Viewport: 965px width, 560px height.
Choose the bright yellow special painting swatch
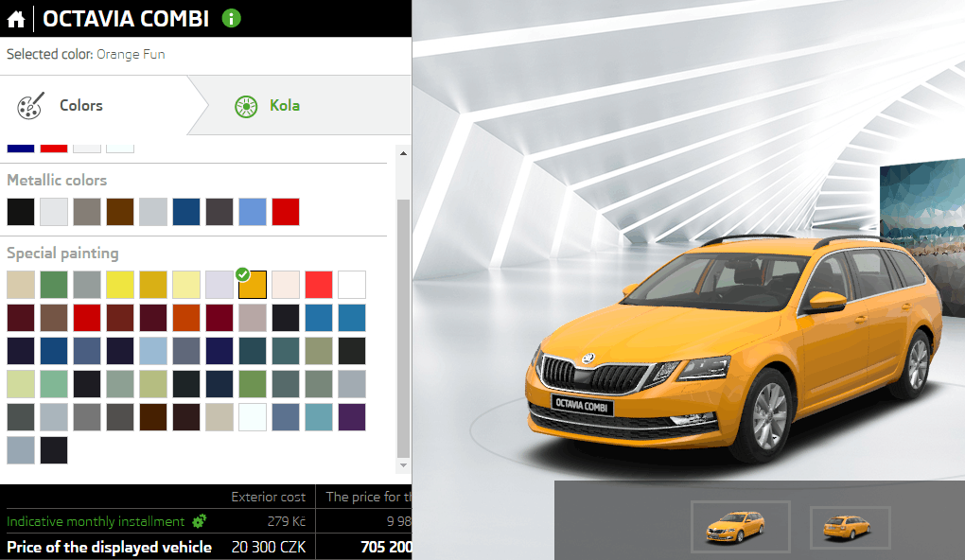click(x=120, y=285)
